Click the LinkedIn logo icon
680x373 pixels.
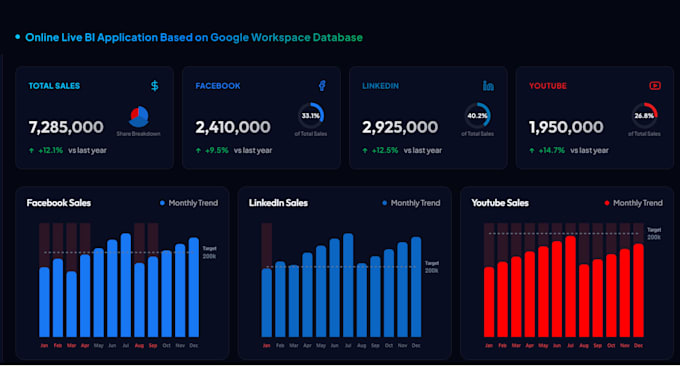tap(488, 85)
